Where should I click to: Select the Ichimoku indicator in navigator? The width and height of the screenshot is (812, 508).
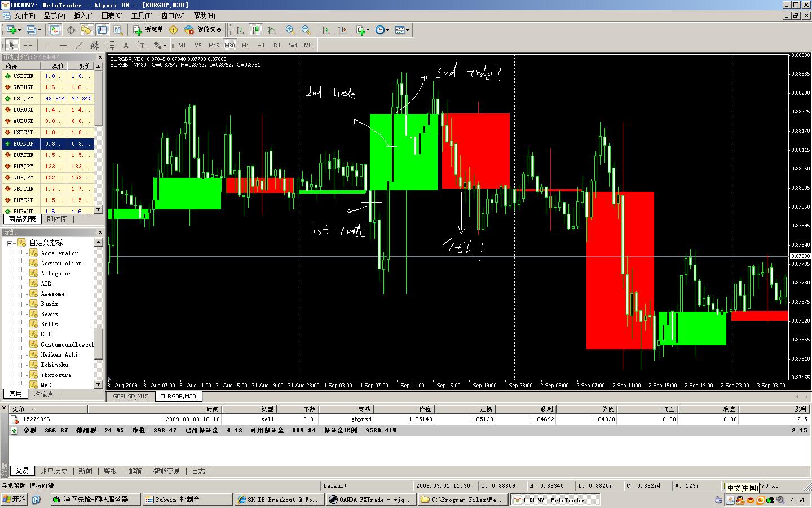(54, 365)
